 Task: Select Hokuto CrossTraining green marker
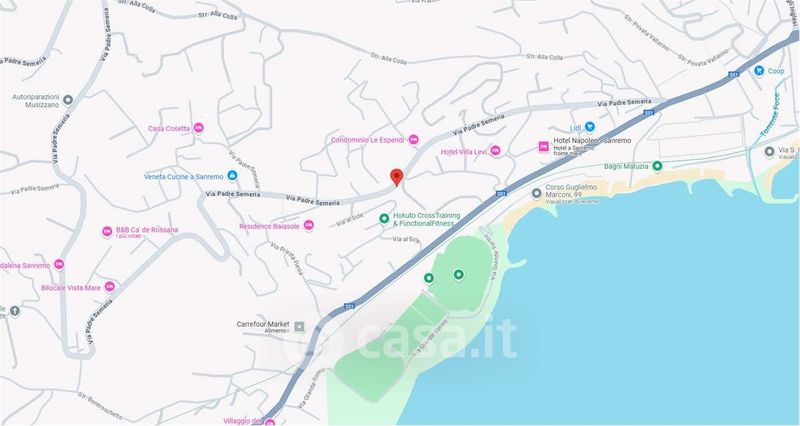click(x=384, y=219)
